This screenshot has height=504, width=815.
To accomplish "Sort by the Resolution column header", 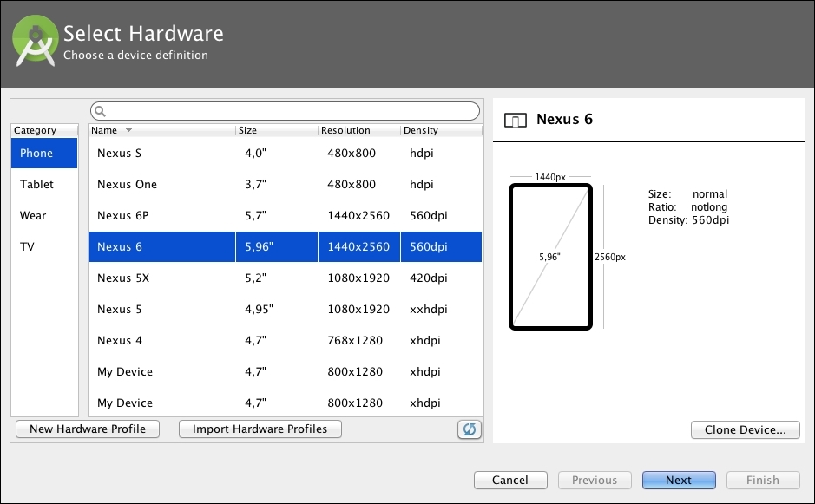I will (359, 130).
